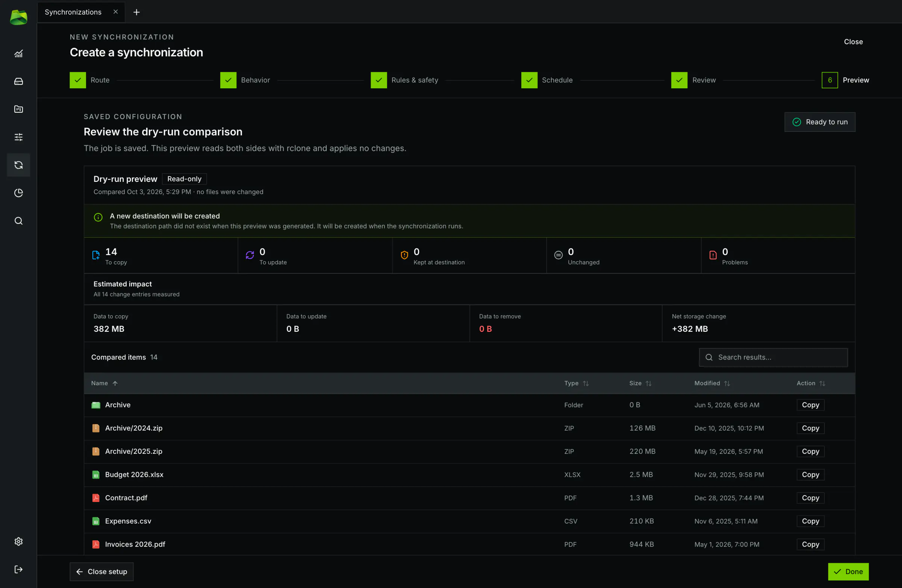The height and width of the screenshot is (588, 902).
Task: Click the Kept at destination shield icon
Action: click(x=404, y=255)
